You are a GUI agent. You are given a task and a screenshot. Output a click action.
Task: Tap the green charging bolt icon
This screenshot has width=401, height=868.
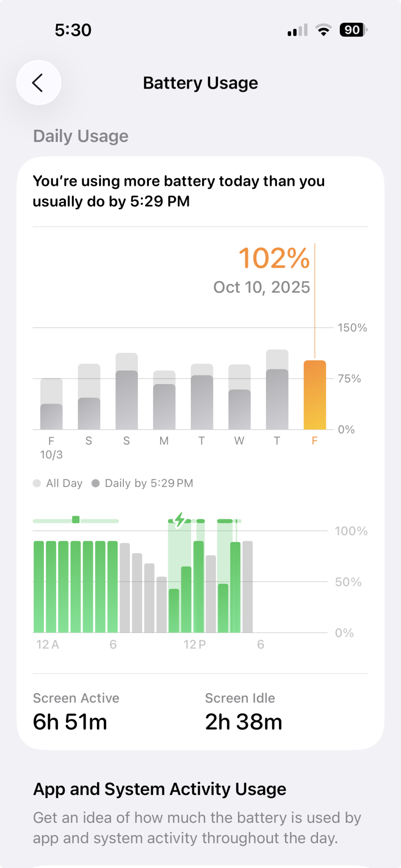(x=179, y=519)
